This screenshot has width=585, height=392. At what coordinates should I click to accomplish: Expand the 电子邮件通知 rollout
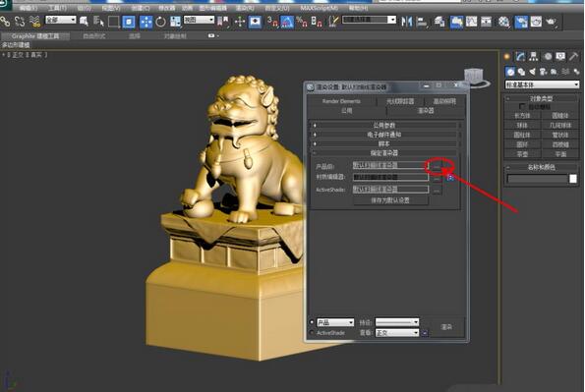tap(384, 135)
